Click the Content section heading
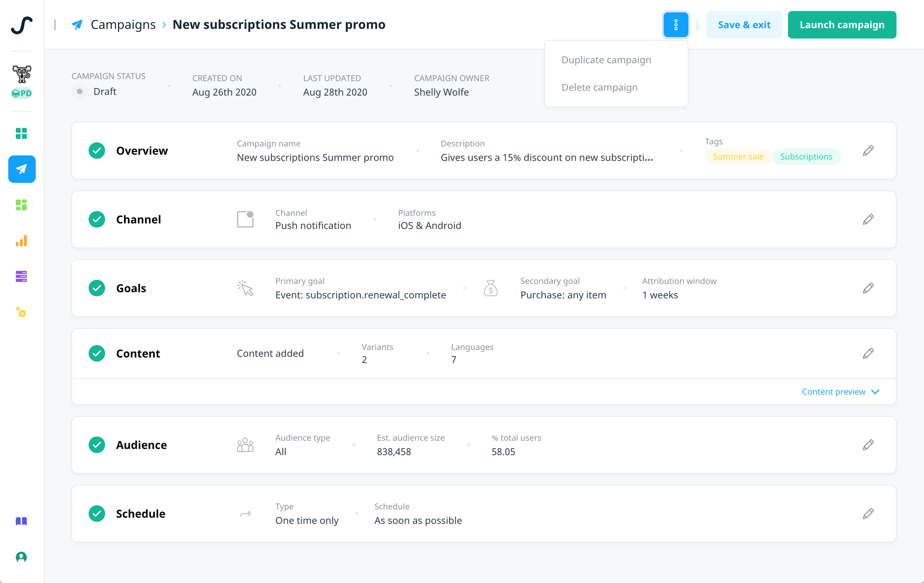 pos(138,353)
